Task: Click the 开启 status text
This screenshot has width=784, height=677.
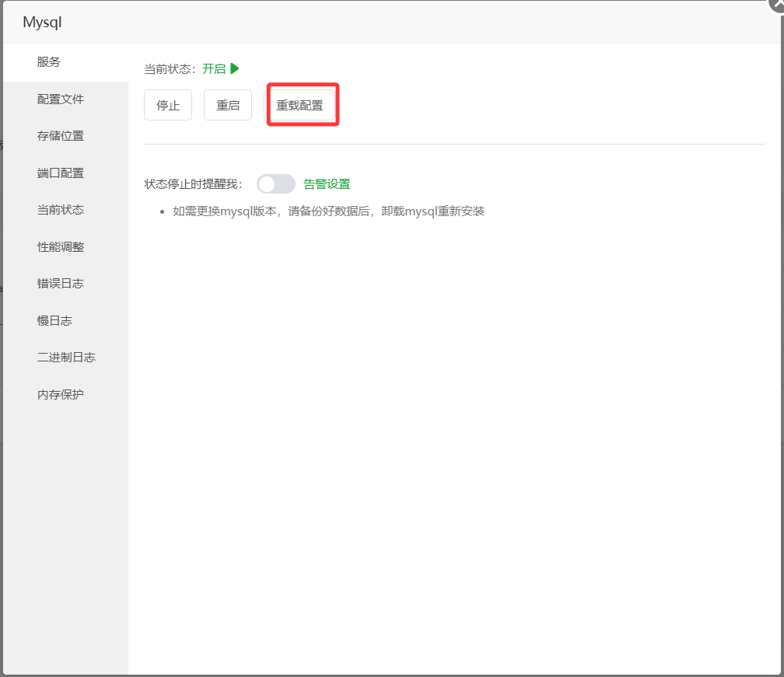Action: (214, 68)
